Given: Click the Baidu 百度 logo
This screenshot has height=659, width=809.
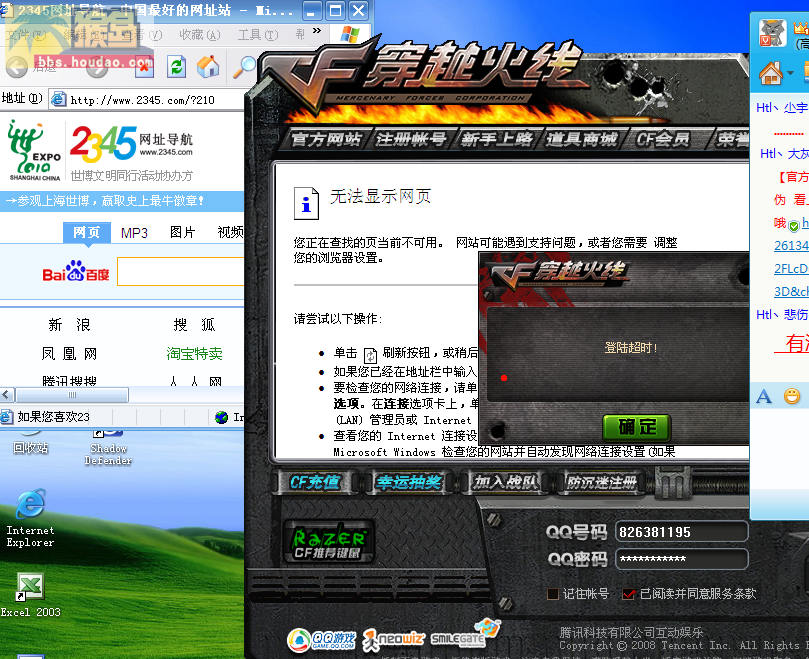Looking at the screenshot, I should [75, 271].
